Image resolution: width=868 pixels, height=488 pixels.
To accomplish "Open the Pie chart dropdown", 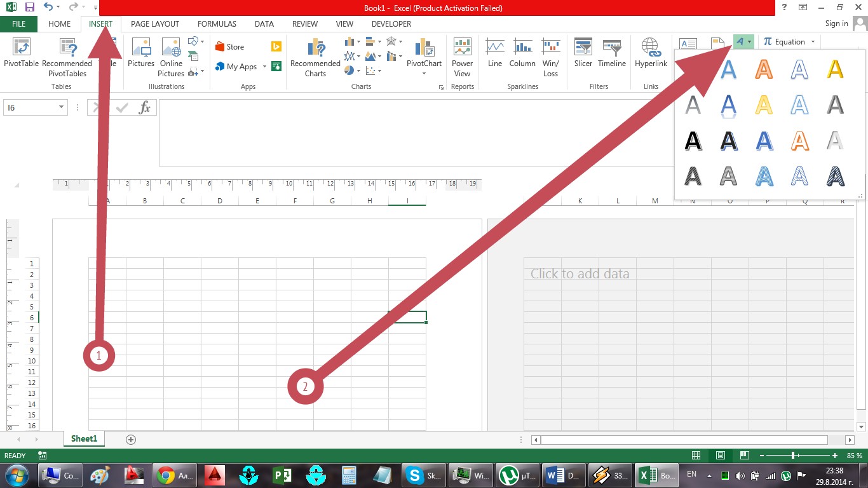I will point(352,71).
